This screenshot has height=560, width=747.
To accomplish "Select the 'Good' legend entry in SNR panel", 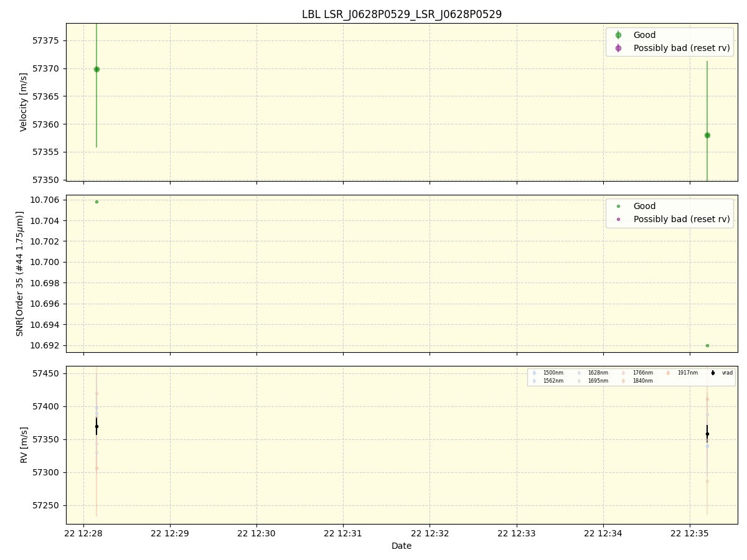I will [644, 207].
